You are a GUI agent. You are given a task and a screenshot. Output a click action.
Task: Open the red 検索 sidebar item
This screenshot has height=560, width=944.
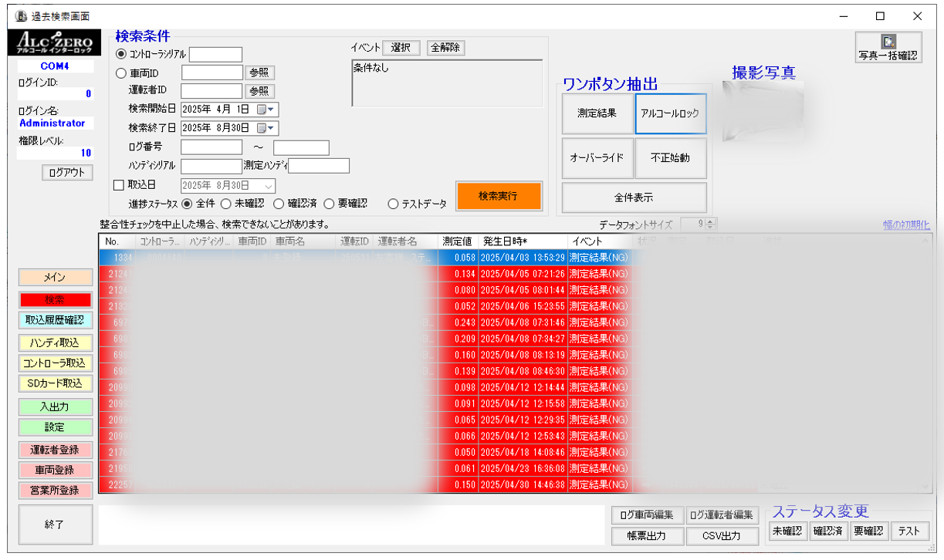[x=55, y=299]
